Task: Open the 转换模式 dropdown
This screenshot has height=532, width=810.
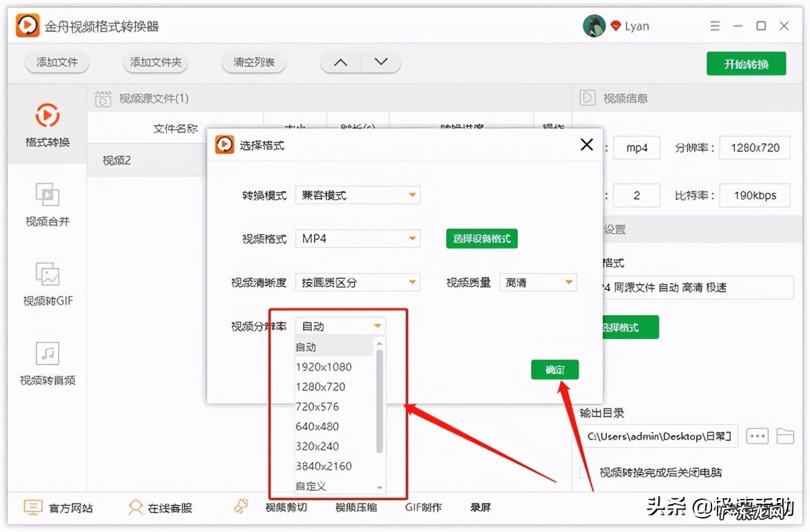Action: pos(358,194)
